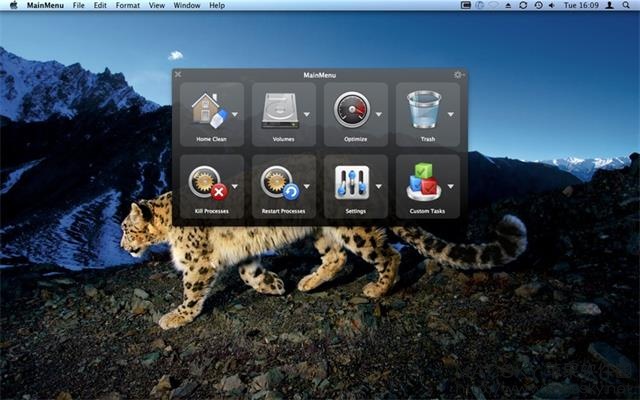Viewport: 640px width, 400px height.
Task: Click the Restart Processes icon
Action: (x=280, y=183)
